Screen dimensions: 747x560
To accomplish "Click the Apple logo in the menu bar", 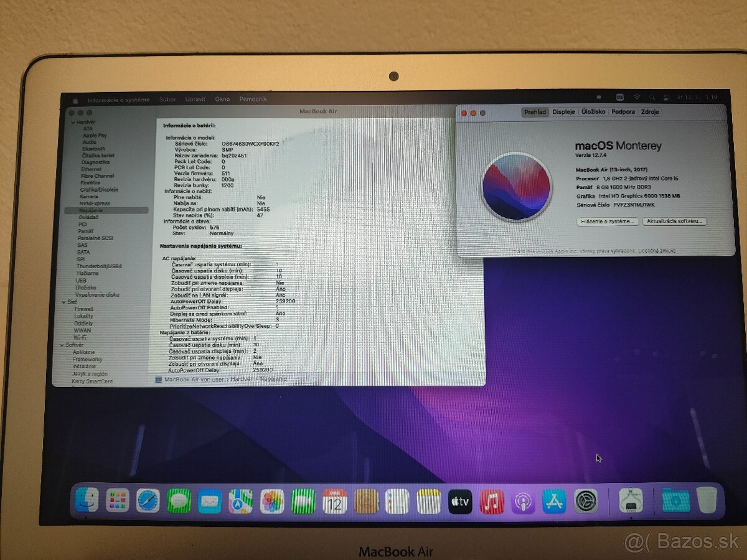I will tap(76, 99).
